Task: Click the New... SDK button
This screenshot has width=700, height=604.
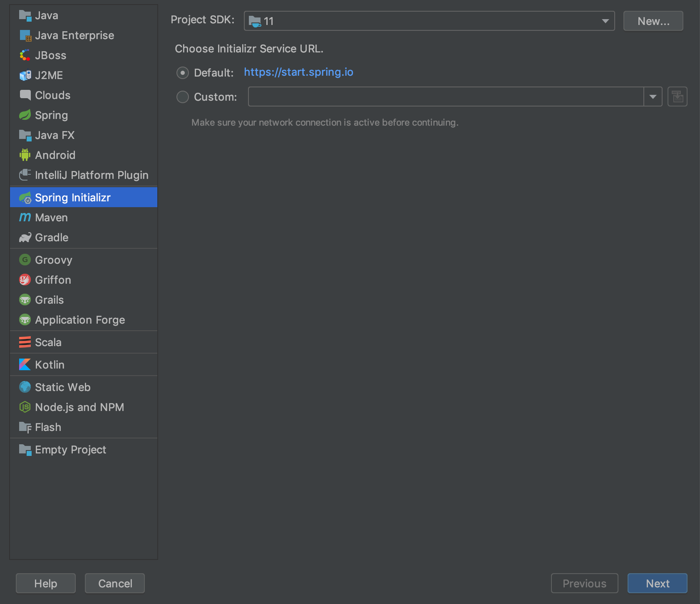Action: tap(653, 21)
